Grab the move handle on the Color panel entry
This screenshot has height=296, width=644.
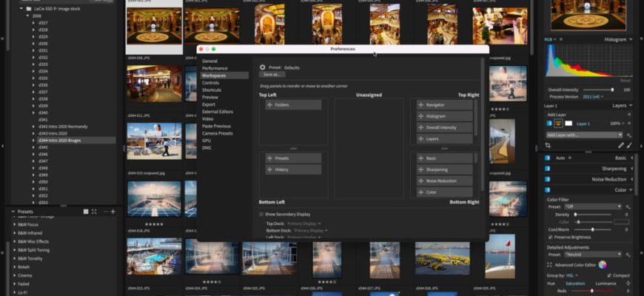(x=421, y=192)
